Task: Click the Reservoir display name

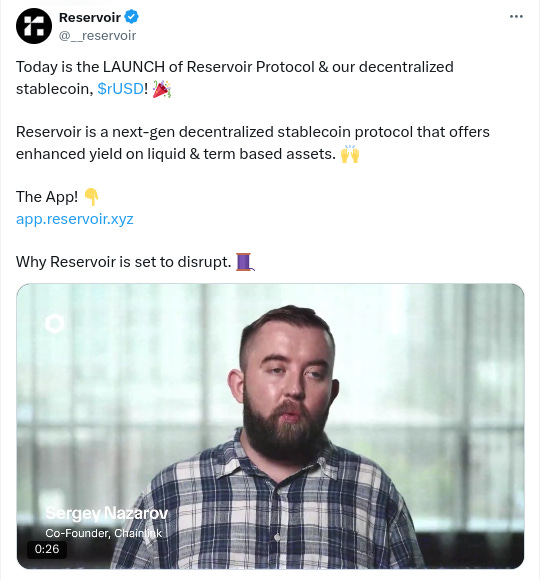Action: click(x=90, y=17)
